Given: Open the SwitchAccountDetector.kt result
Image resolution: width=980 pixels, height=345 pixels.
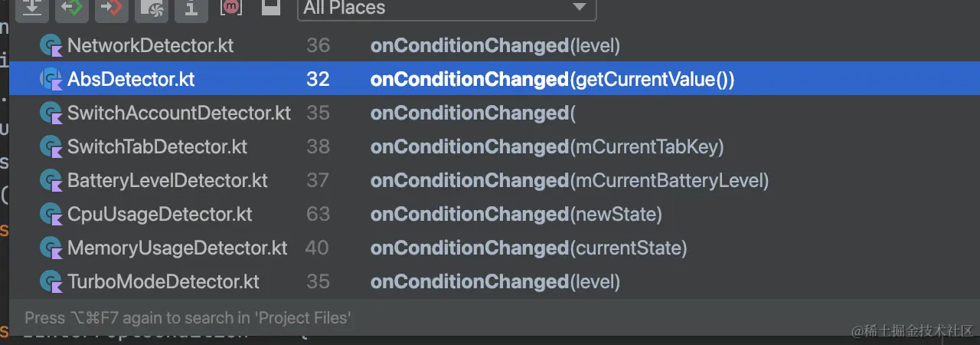Looking at the screenshot, I should (495, 113).
